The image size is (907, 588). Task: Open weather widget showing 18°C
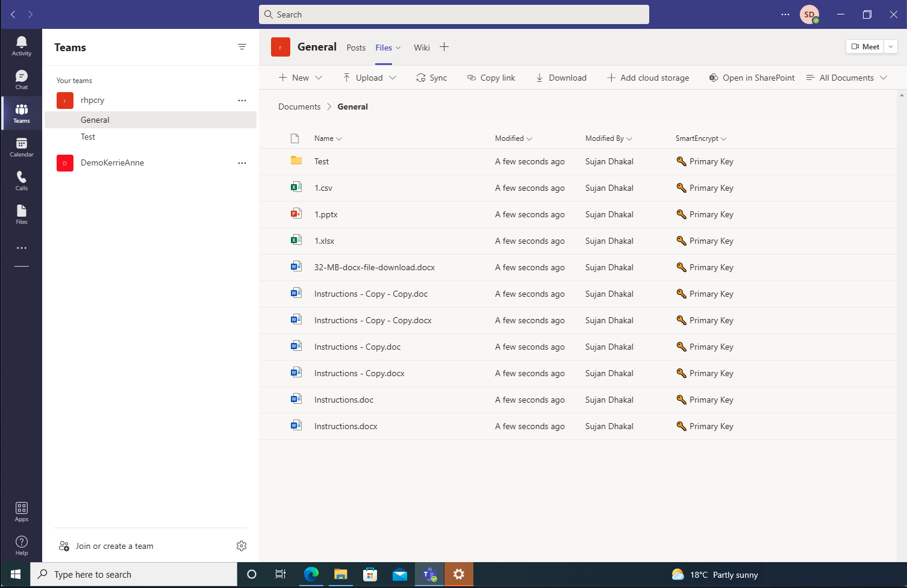click(715, 574)
